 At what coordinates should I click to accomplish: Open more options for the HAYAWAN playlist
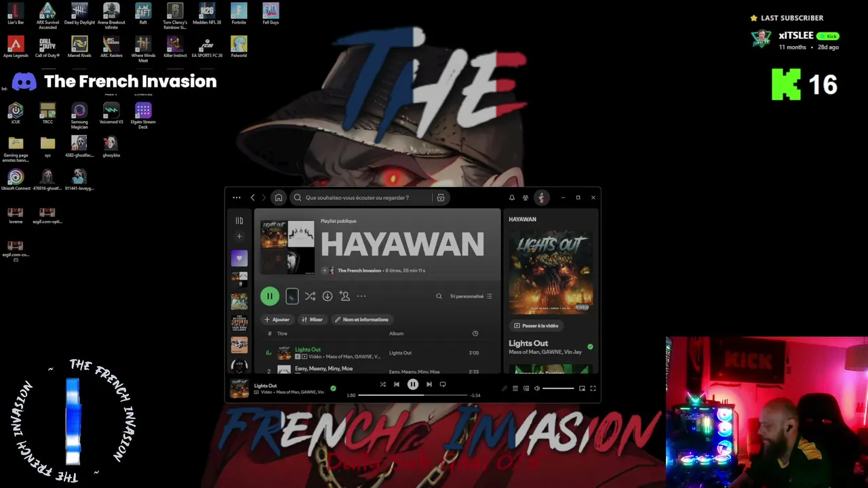(361, 296)
